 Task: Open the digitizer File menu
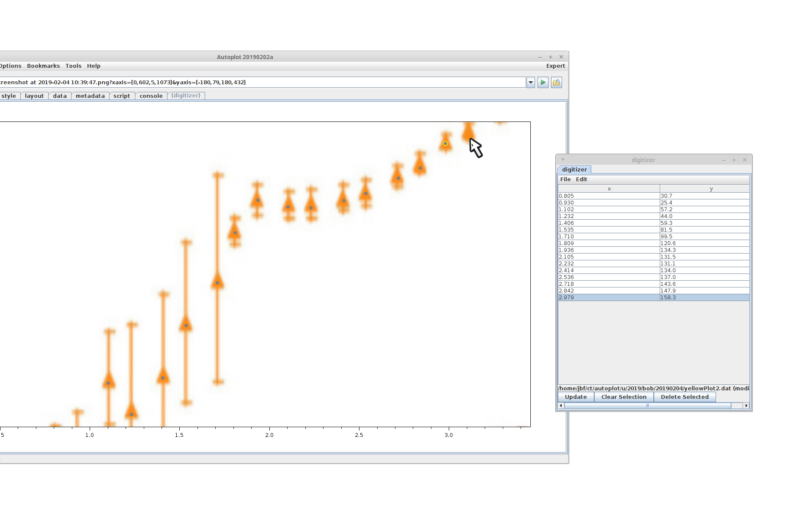pos(565,179)
